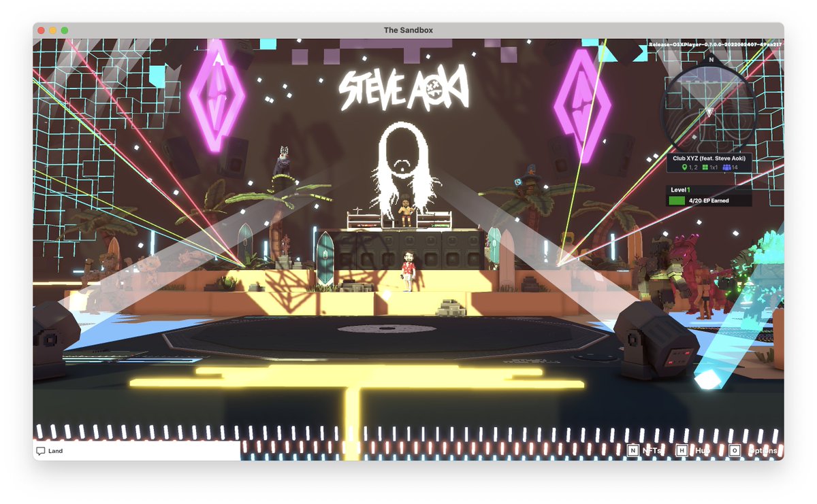Screen dimensions: 817x504
Task: Click the chat bubble icon beside Land
Action: [x=41, y=451]
